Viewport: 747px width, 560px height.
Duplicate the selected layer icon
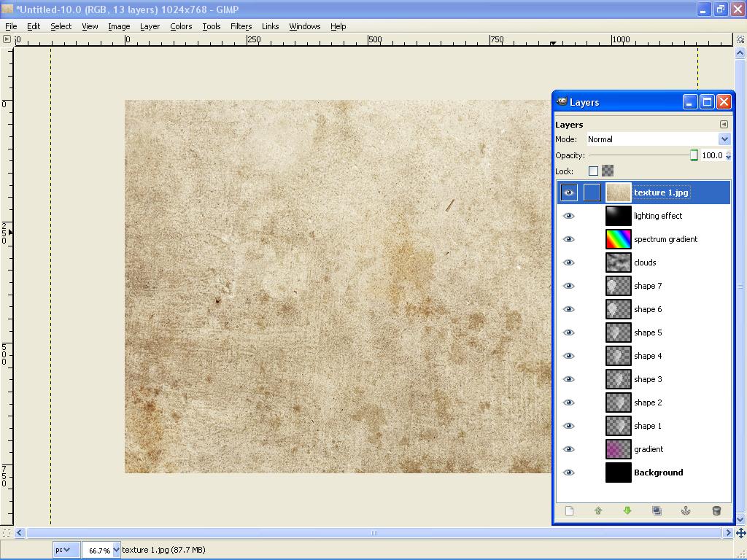click(x=657, y=510)
